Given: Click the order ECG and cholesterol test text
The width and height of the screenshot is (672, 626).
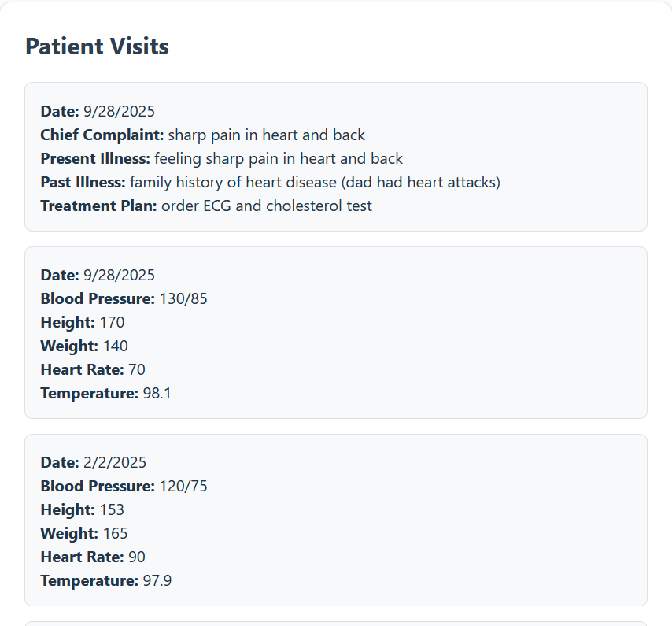Looking at the screenshot, I should coord(266,206).
